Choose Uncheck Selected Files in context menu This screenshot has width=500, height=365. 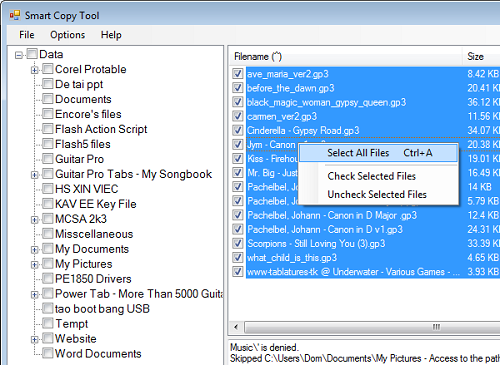[377, 194]
